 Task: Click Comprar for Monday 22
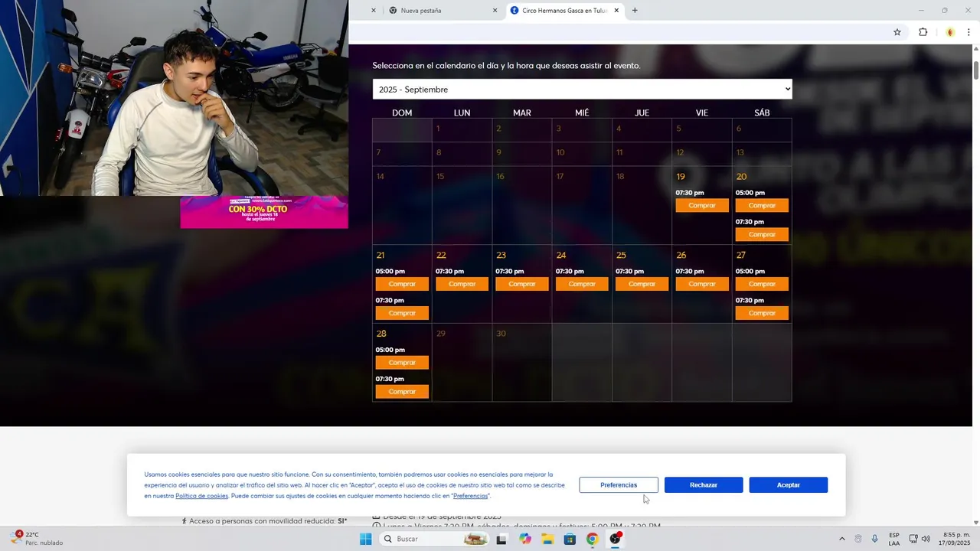click(462, 284)
